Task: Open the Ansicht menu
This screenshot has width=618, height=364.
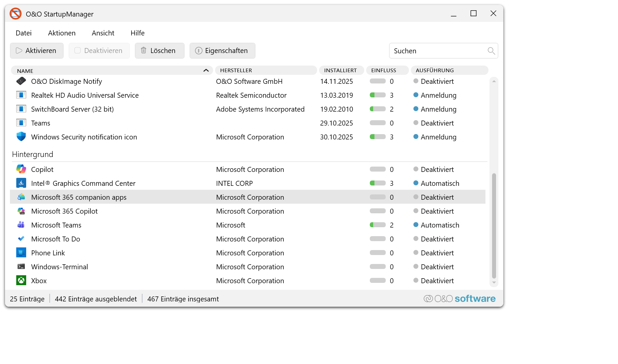Action: coord(103,33)
